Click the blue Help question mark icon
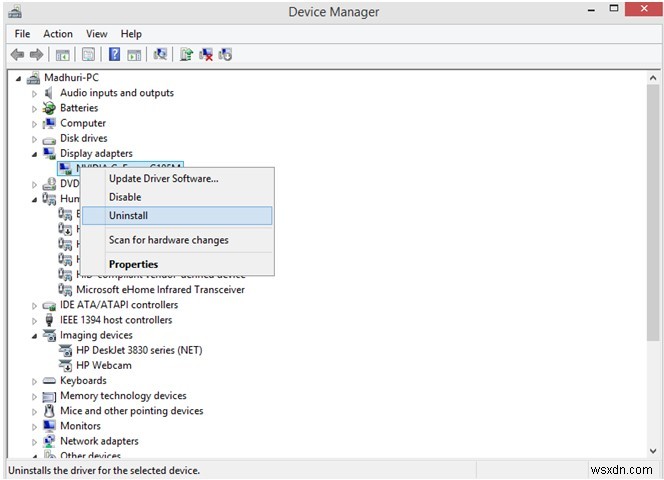This screenshot has width=664, height=480. pyautogui.click(x=114, y=54)
